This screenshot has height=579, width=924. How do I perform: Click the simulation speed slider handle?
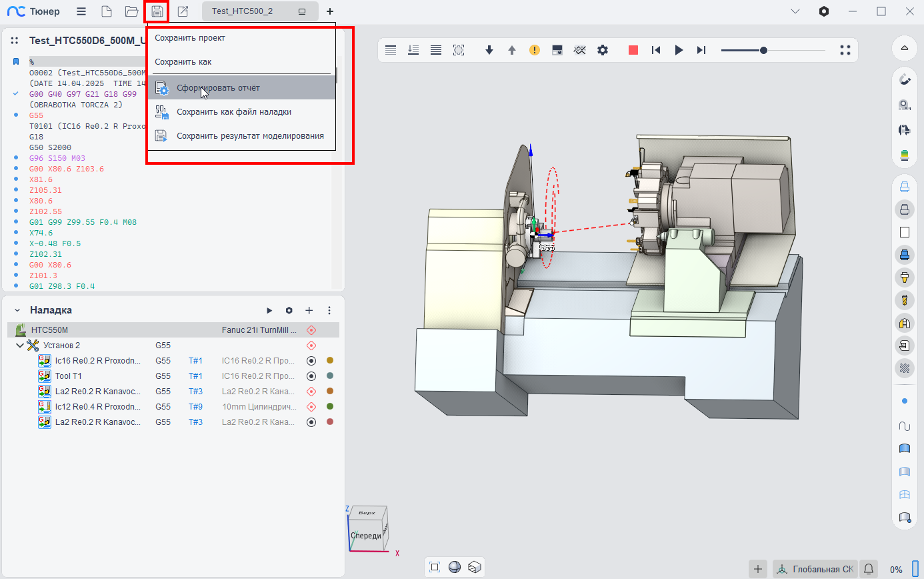pos(763,50)
